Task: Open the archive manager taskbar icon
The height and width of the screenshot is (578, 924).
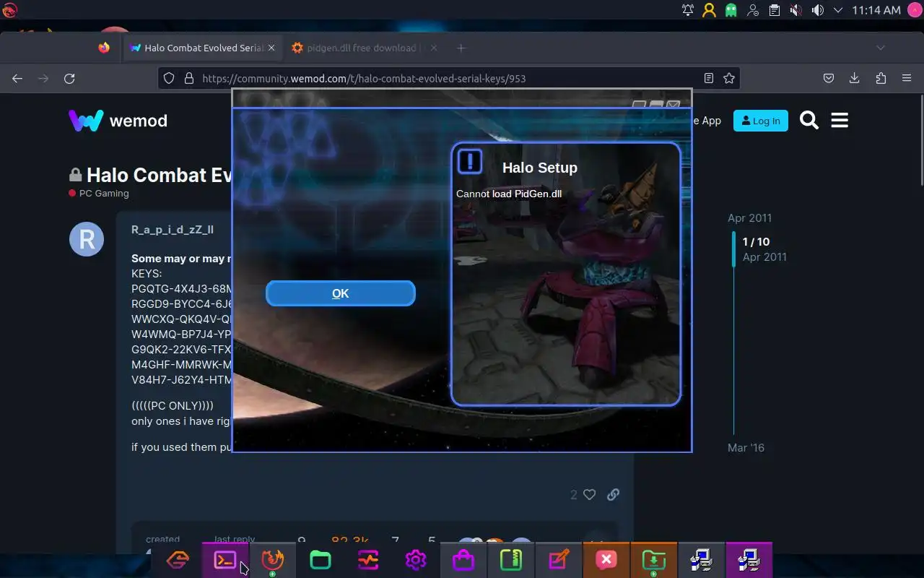Action: click(x=511, y=560)
